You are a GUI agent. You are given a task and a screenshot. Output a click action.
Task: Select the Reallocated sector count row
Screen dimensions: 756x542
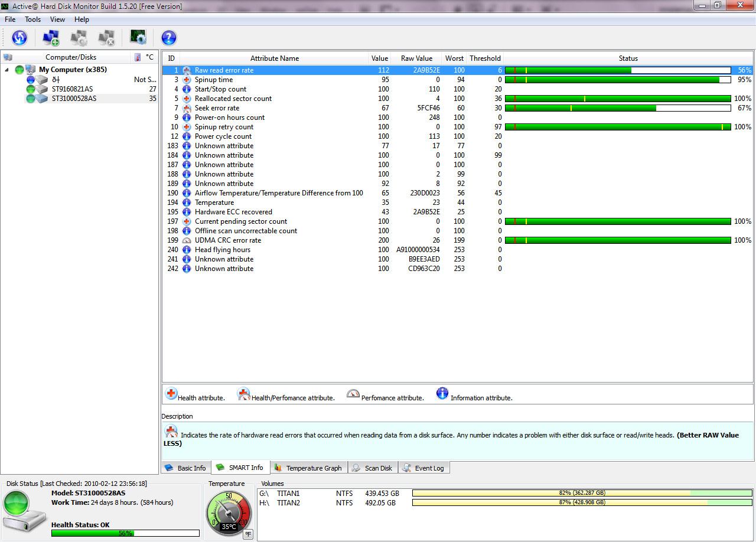pos(233,99)
